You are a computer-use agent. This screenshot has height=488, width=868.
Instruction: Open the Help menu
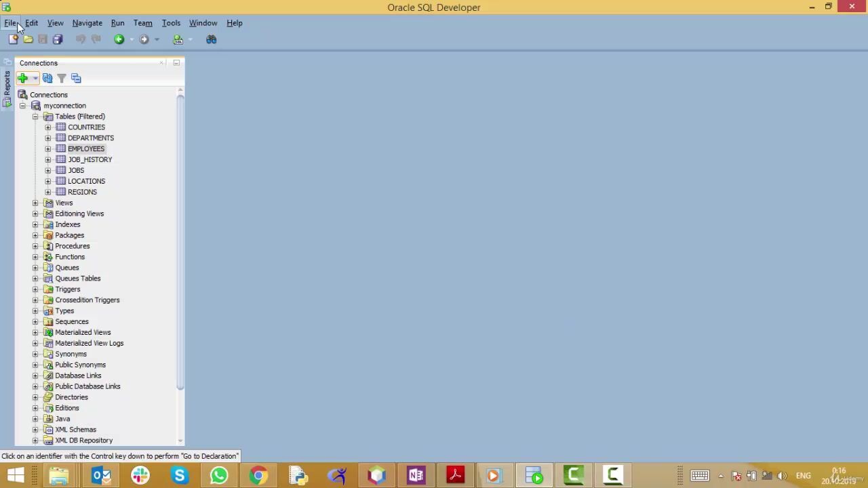tap(235, 23)
